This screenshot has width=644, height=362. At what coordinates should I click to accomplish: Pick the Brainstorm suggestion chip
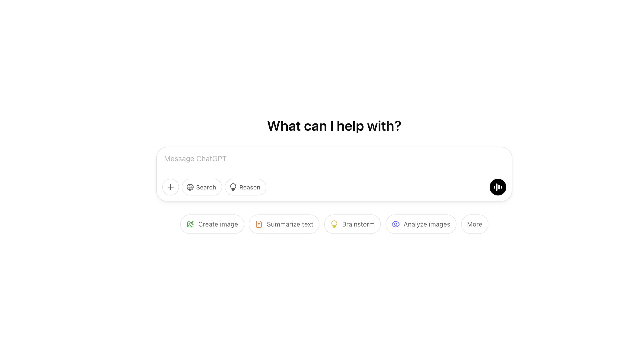tap(352, 224)
